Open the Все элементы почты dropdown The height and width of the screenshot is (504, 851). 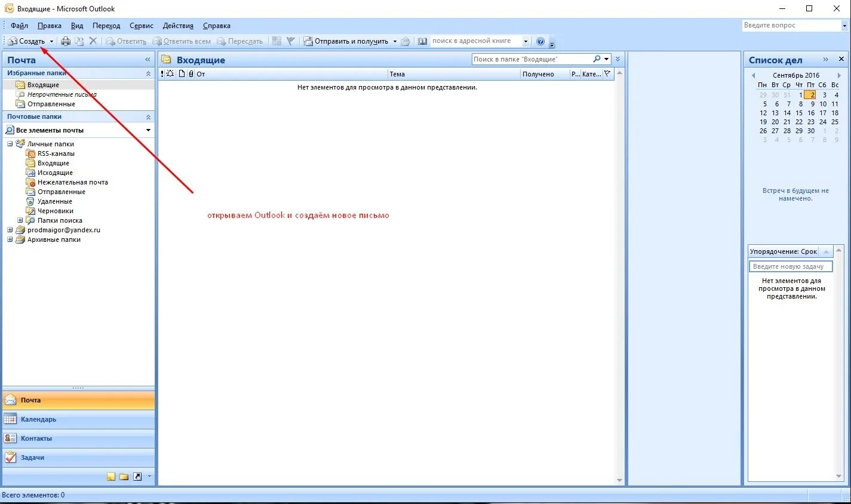148,130
